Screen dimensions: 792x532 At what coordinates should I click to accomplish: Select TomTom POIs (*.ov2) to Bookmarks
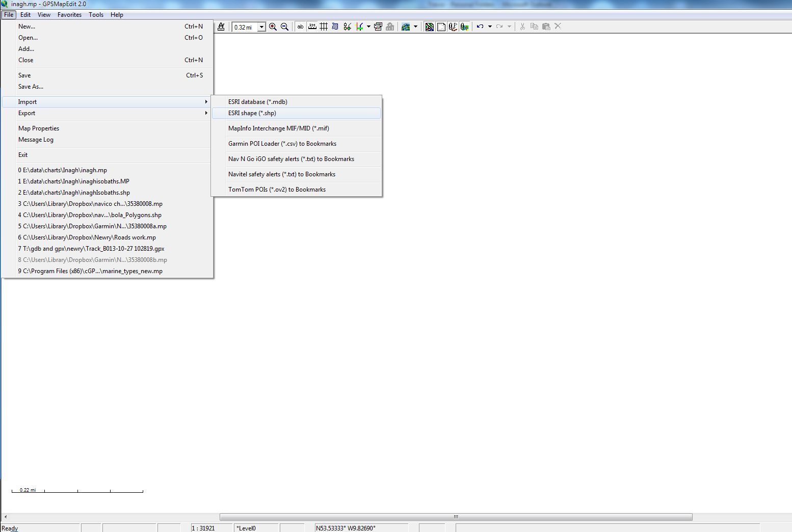tap(297, 190)
